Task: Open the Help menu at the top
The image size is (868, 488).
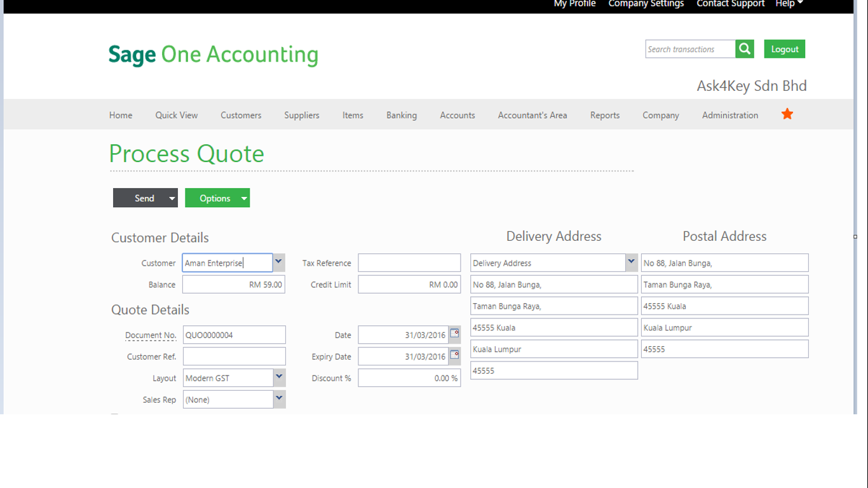Action: coord(789,4)
